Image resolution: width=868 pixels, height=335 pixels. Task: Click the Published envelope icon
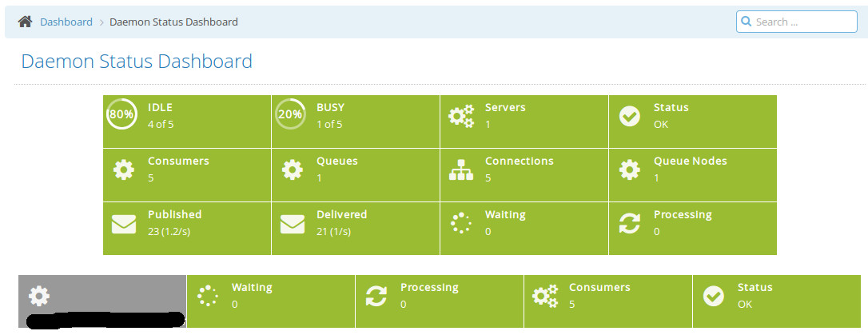coord(124,225)
